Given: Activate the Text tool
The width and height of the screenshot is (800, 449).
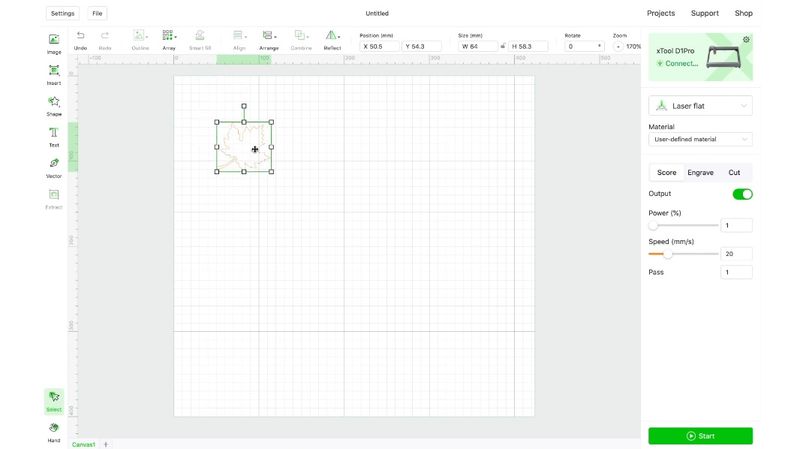Looking at the screenshot, I should pyautogui.click(x=54, y=134).
